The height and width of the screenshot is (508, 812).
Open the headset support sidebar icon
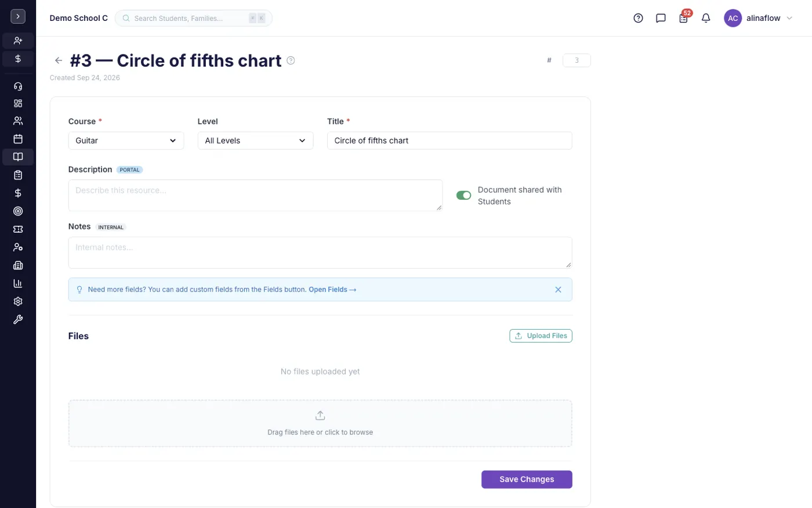(x=18, y=87)
